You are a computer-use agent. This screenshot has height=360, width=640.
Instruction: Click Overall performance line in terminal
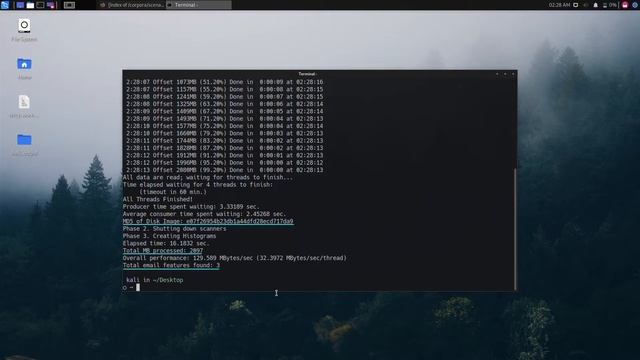click(x=235, y=258)
